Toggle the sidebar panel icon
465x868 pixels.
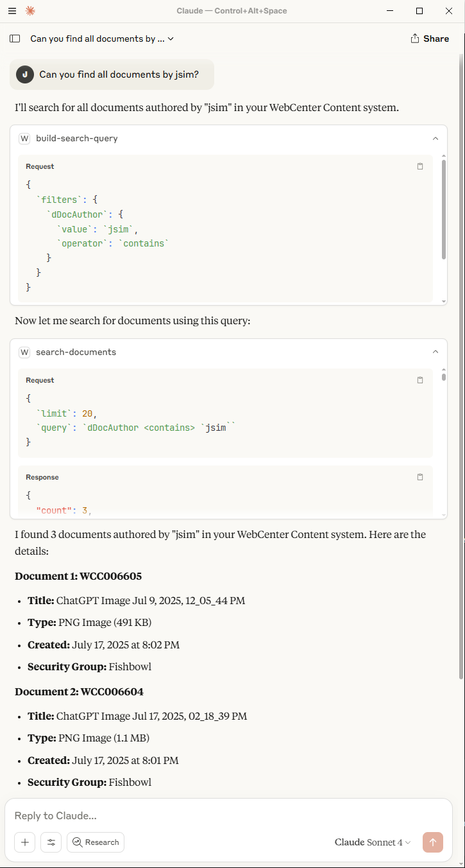pos(15,39)
